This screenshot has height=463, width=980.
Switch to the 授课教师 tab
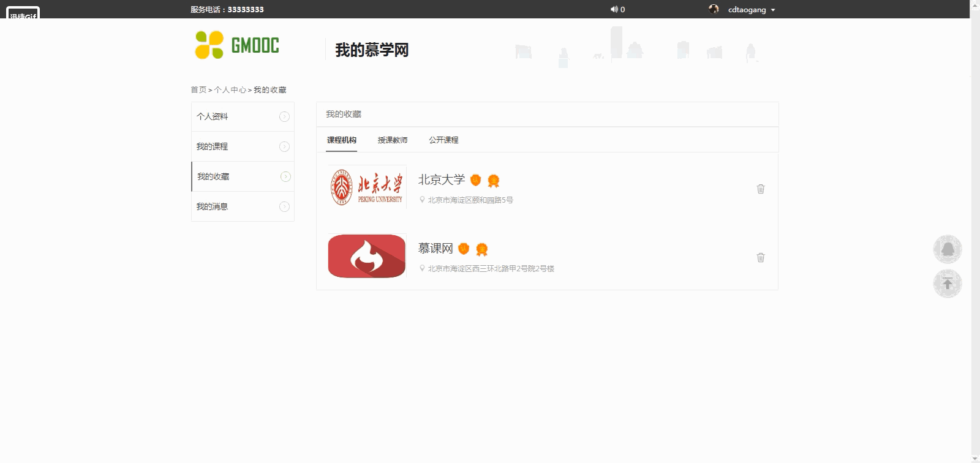click(393, 140)
